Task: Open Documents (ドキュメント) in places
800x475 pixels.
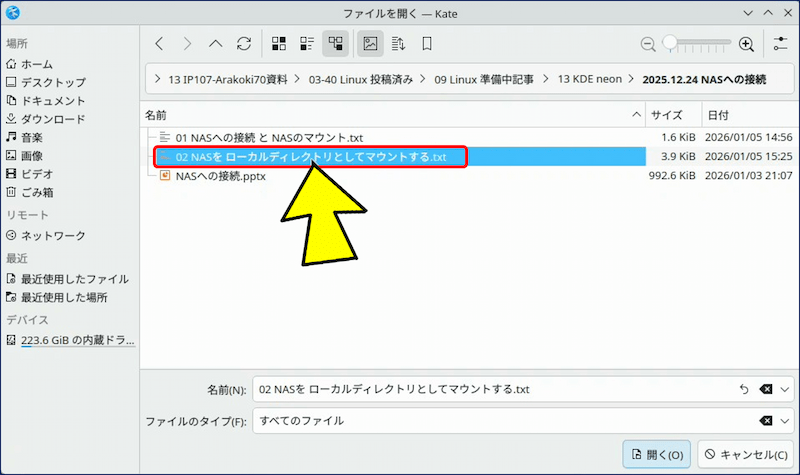Action: pos(45,101)
